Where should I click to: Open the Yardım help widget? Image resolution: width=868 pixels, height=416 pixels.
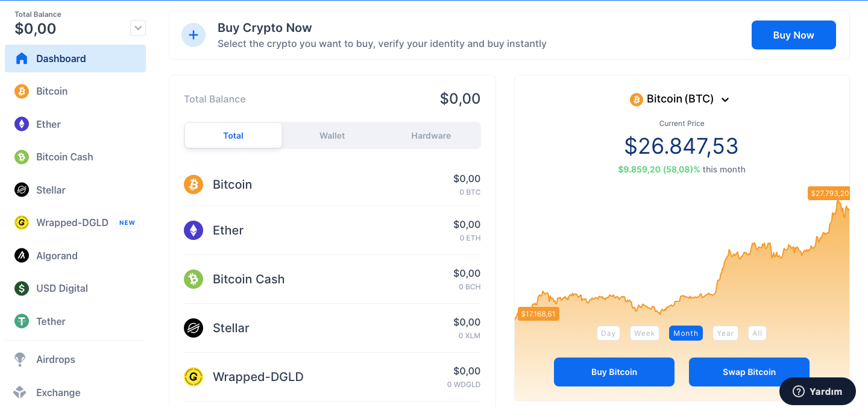coord(817,391)
